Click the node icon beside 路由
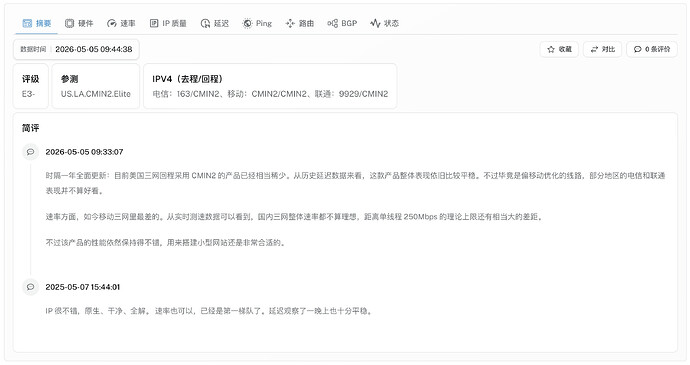Image resolution: width=690 pixels, height=365 pixels. tap(290, 23)
